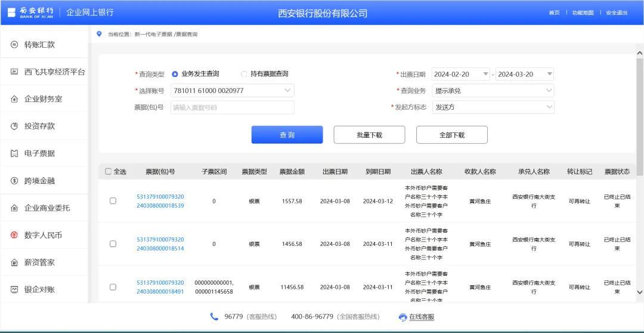Select the 业务发生查询 radio button
This screenshot has height=333, width=644.
[175, 74]
